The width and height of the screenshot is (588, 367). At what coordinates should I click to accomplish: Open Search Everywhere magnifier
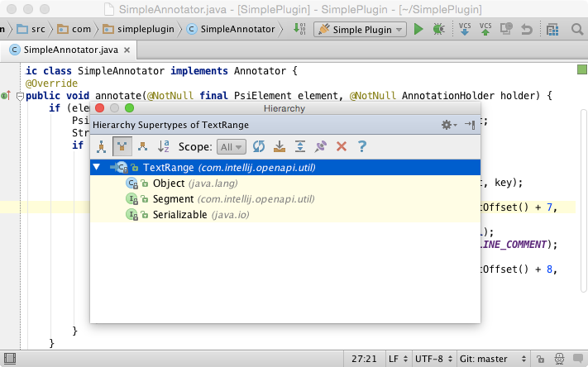tap(576, 29)
